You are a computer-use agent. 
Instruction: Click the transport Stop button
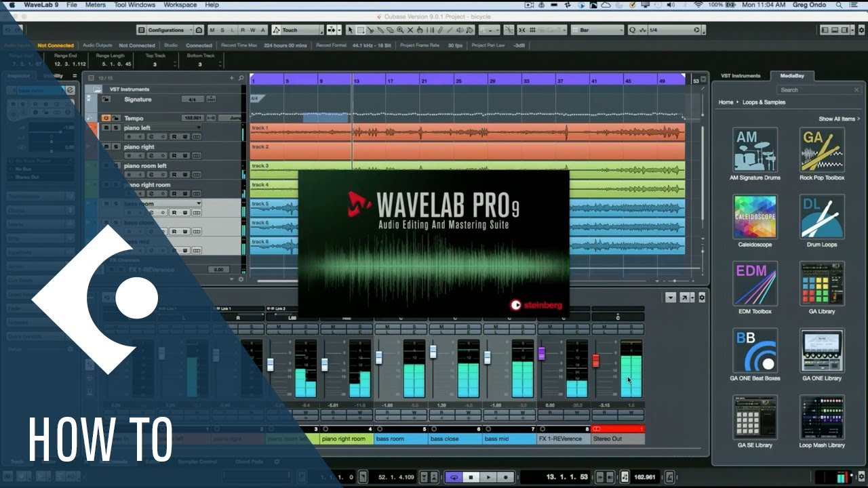[x=471, y=477]
